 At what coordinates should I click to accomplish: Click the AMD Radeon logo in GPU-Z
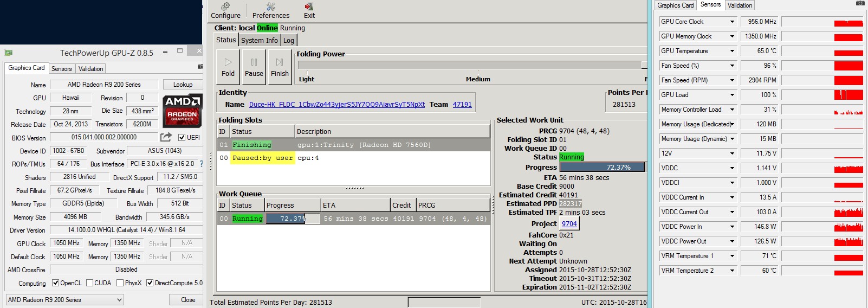183,111
